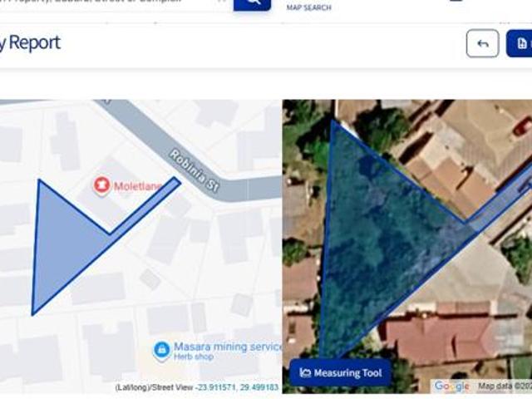Click the Masara mining services label
532x399 pixels.
click(227, 347)
